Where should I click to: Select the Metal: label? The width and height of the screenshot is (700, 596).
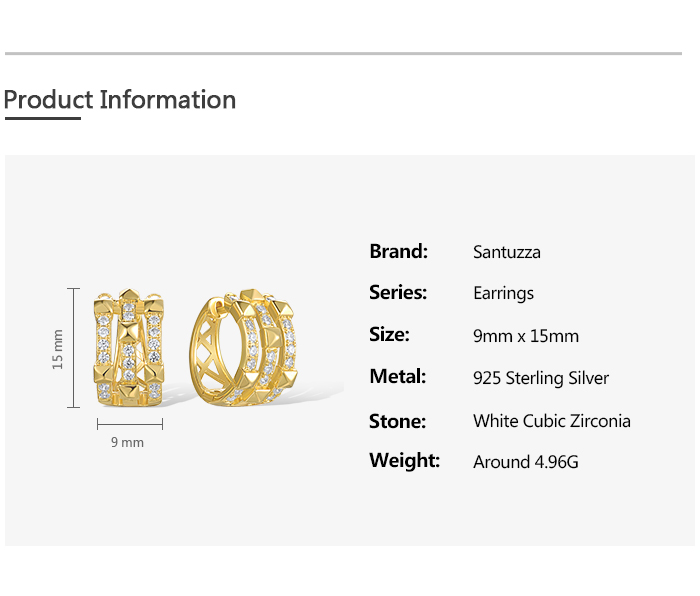[x=397, y=376]
